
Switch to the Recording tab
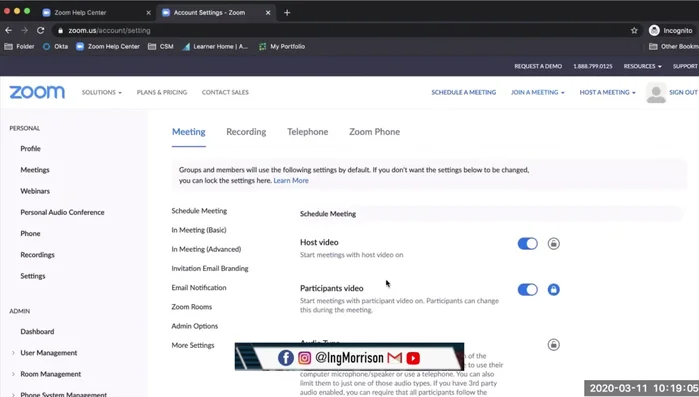coord(246,132)
